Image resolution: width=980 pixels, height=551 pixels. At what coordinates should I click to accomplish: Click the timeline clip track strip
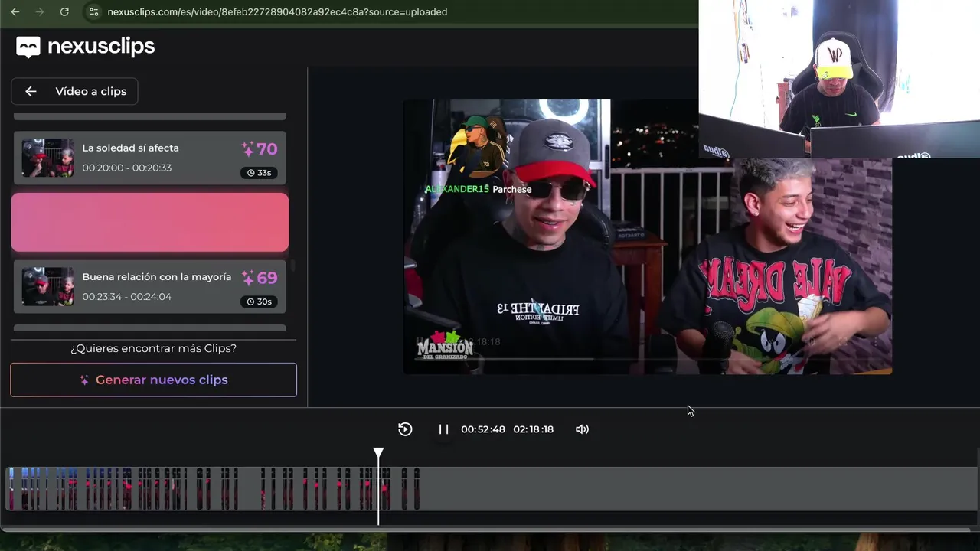(x=490, y=488)
